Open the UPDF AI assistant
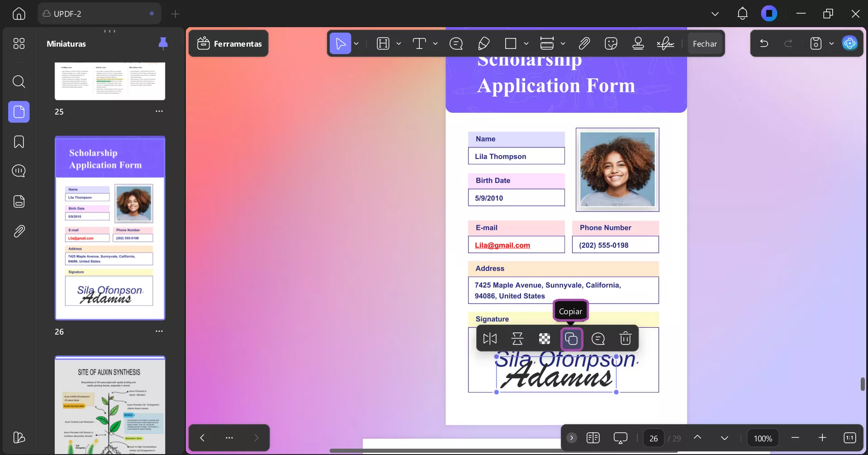 click(x=849, y=43)
